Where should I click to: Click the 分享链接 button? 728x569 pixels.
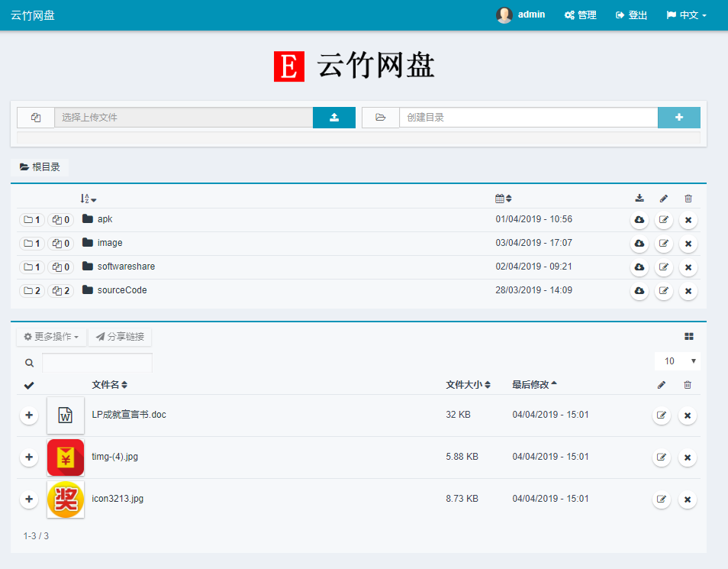pos(120,336)
